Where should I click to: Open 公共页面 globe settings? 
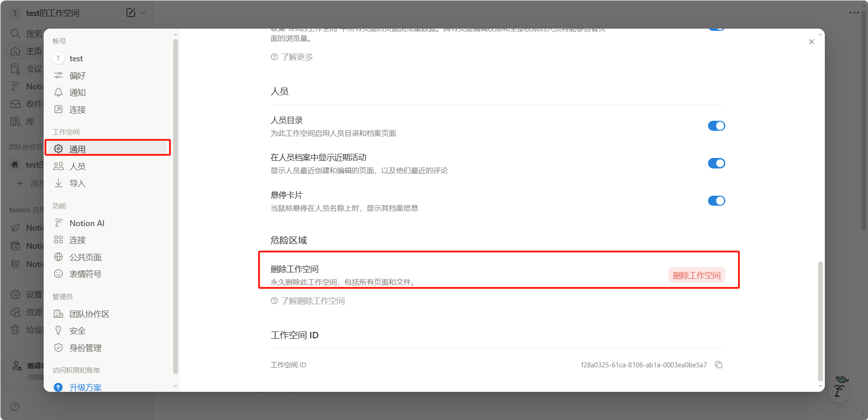[85, 257]
